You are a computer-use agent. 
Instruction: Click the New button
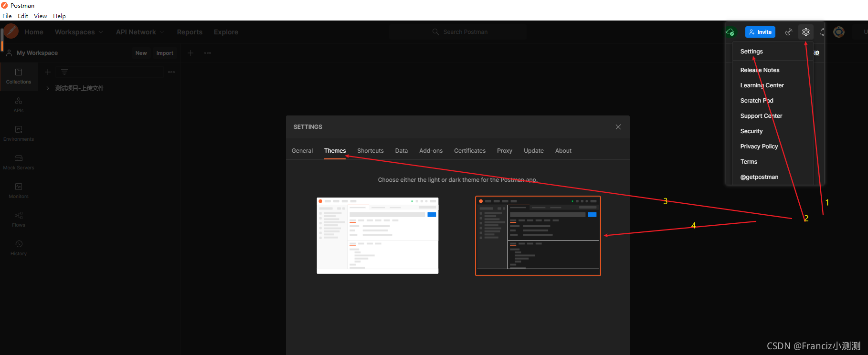pyautogui.click(x=141, y=53)
